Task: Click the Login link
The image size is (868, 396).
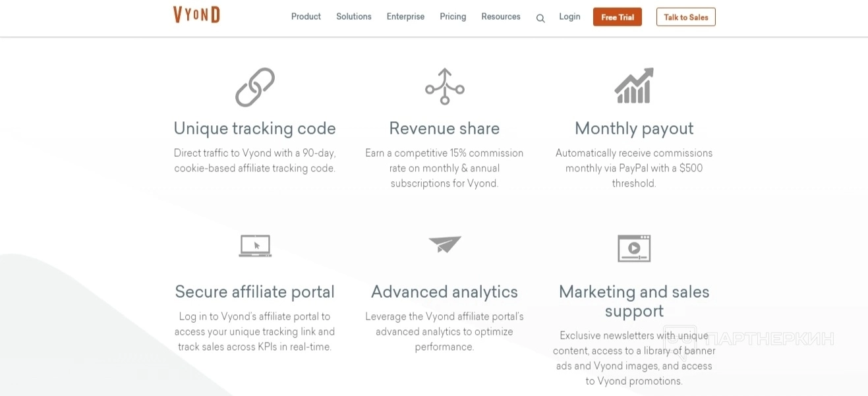Action: point(569,16)
